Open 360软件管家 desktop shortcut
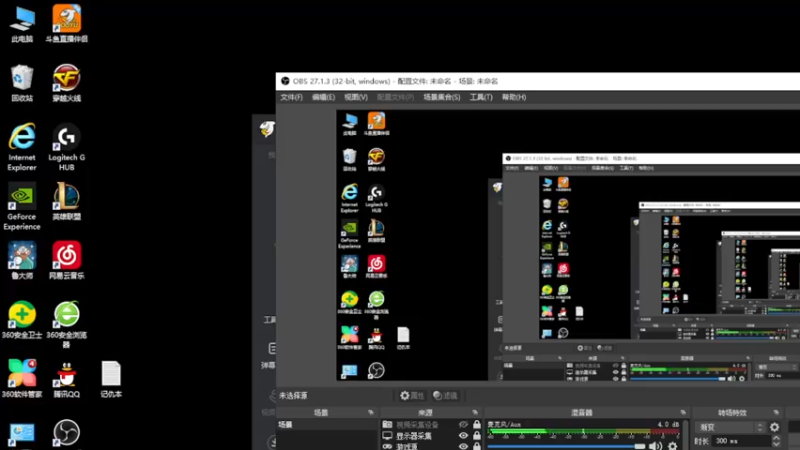Screen dimensions: 800x450 (x=22, y=379)
